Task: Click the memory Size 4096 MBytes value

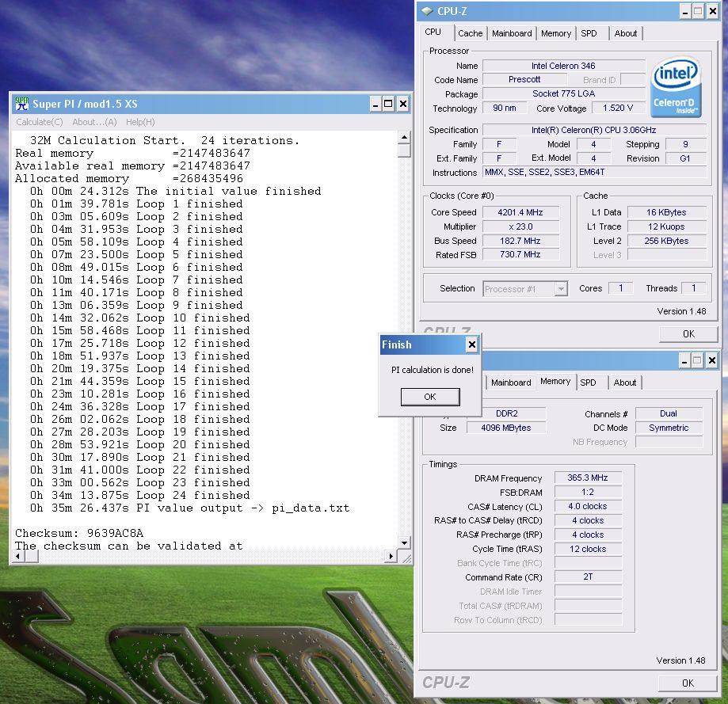Action: [x=506, y=428]
